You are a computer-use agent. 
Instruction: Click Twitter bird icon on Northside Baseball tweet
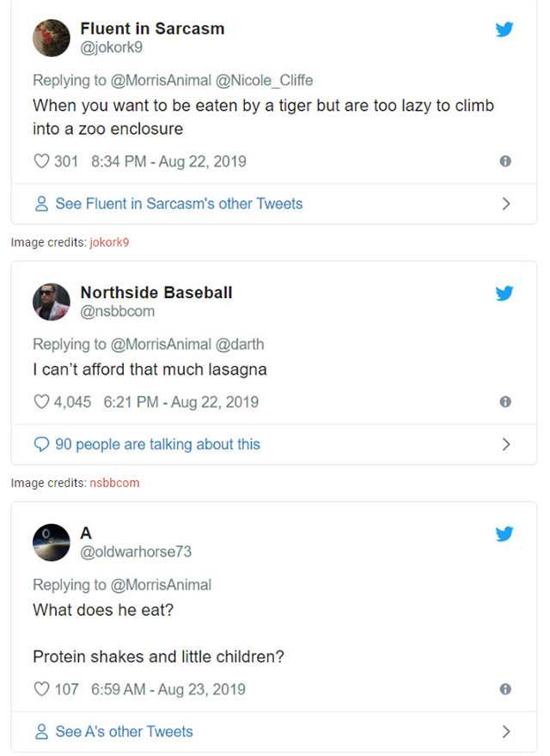tap(504, 294)
